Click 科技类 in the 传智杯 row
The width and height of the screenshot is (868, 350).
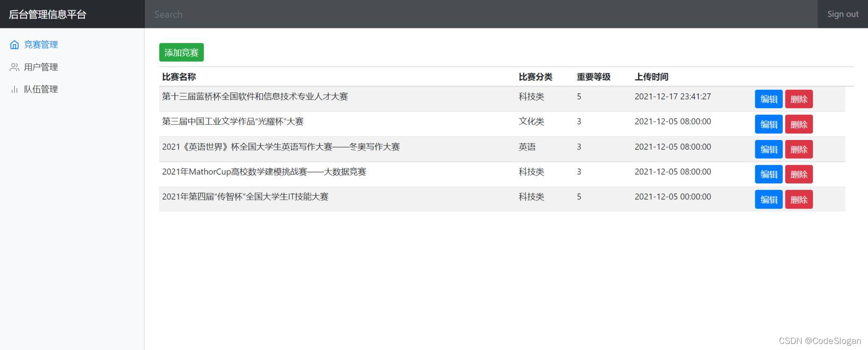pos(531,197)
